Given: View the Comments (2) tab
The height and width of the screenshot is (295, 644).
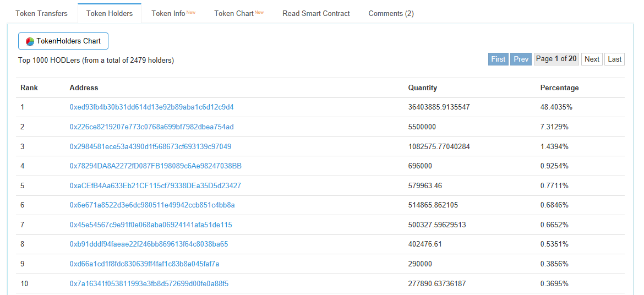Looking at the screenshot, I should [x=391, y=13].
